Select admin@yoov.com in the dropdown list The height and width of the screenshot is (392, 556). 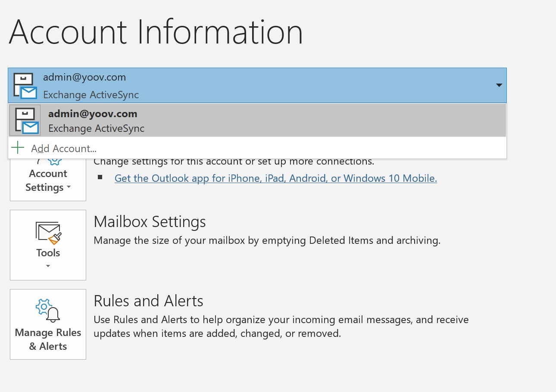tap(93, 114)
